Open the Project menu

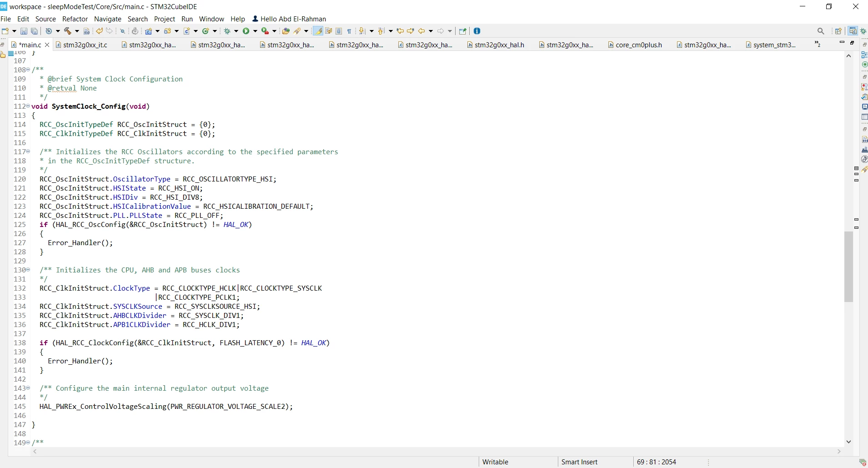click(x=165, y=19)
